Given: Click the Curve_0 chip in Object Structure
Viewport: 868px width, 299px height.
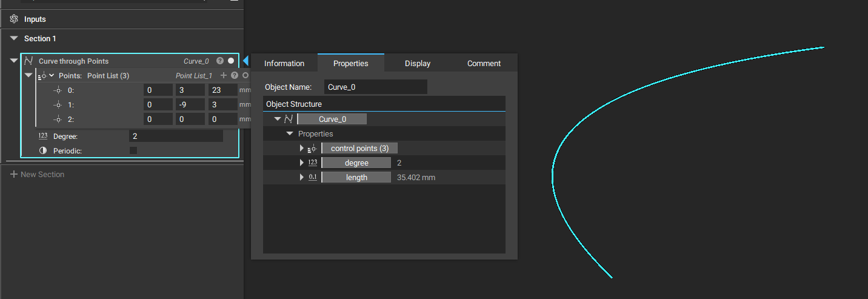Looking at the screenshot, I should tap(333, 119).
